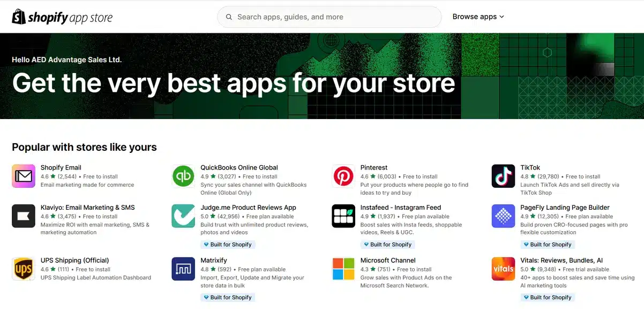This screenshot has width=644, height=309.
Task: Click Built for Shopify badge under Matrixify
Action: [x=227, y=297]
